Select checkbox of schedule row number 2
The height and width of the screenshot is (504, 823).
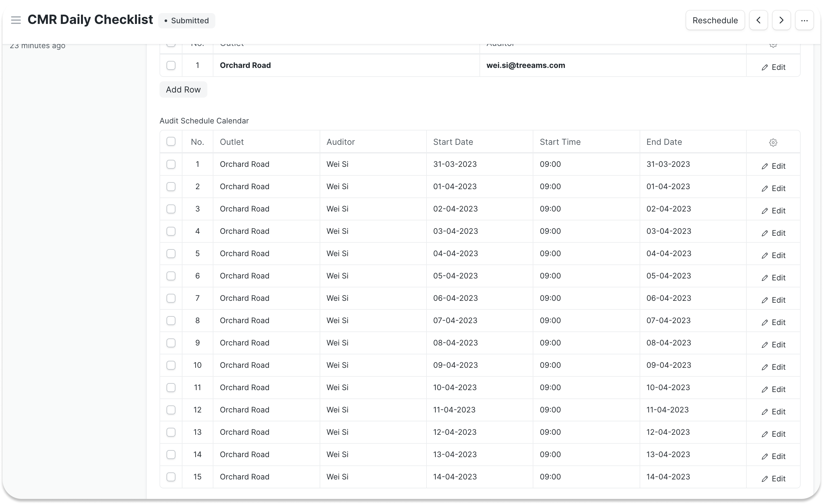pos(171,187)
